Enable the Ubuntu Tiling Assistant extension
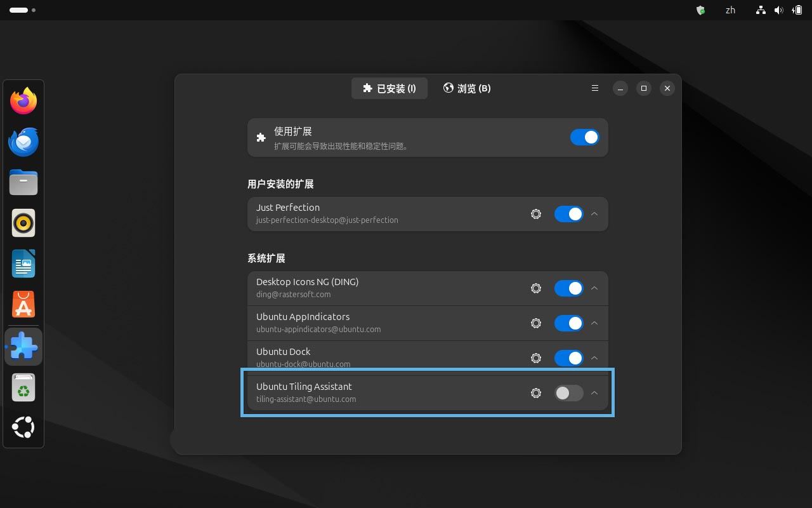The width and height of the screenshot is (812, 508). click(568, 393)
